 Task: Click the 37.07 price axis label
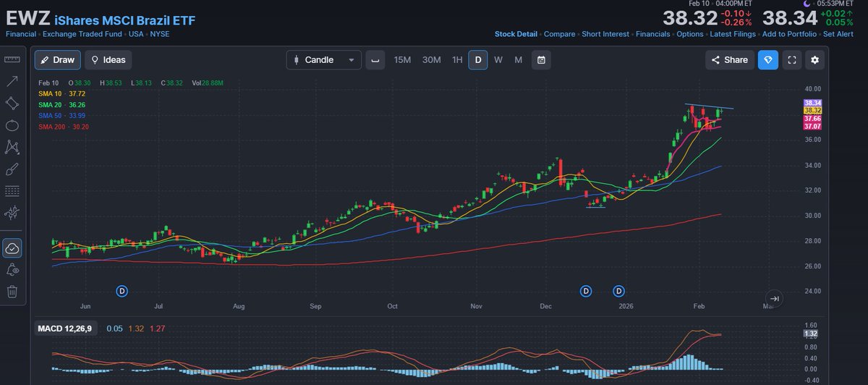pos(812,127)
